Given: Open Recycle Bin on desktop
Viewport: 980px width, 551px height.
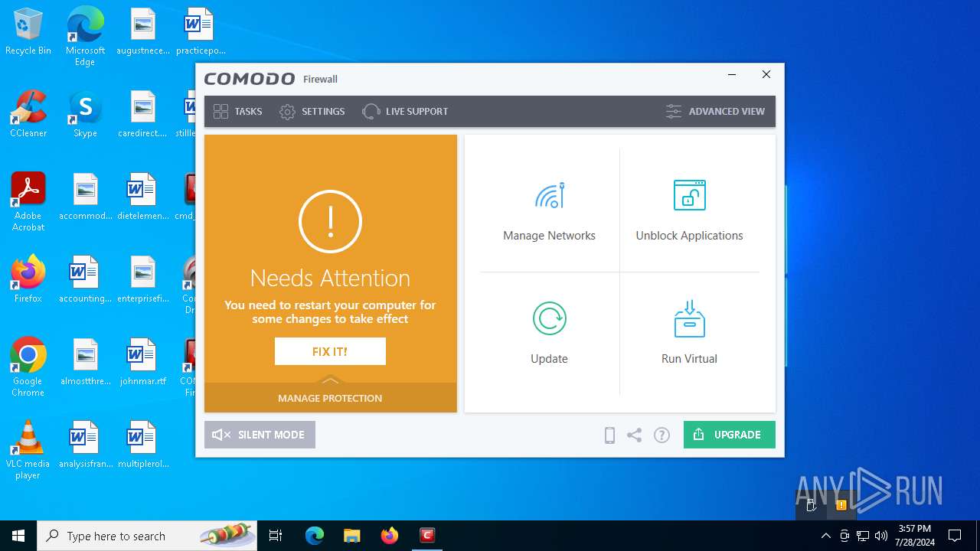Looking at the screenshot, I should coord(28,32).
